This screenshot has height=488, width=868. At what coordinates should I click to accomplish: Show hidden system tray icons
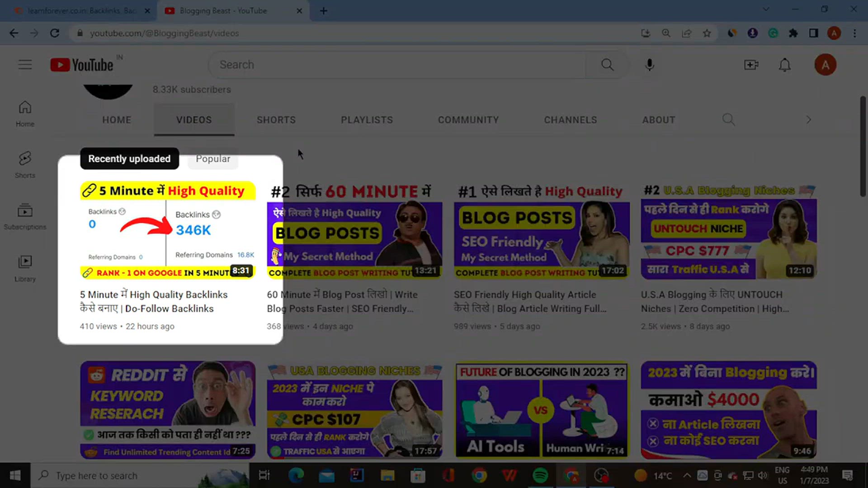click(x=687, y=475)
